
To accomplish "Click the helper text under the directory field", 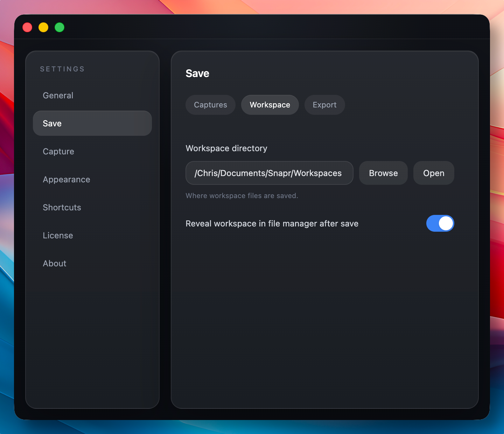I will (242, 196).
